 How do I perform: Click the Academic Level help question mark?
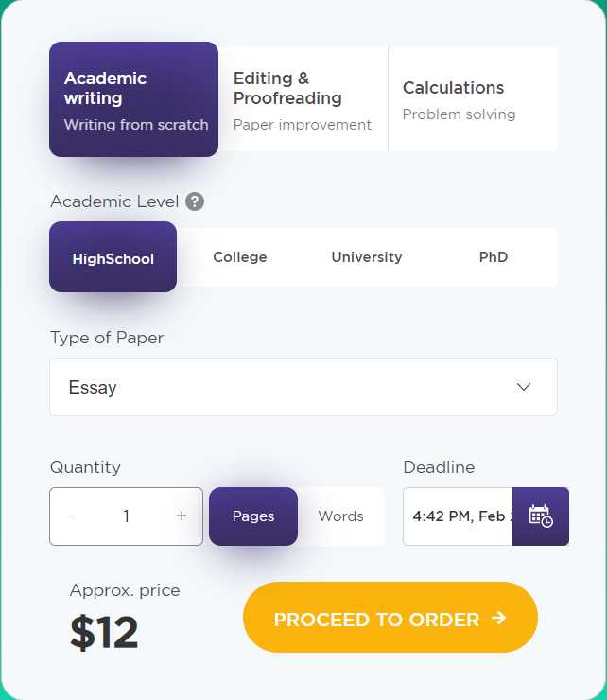[x=195, y=201]
